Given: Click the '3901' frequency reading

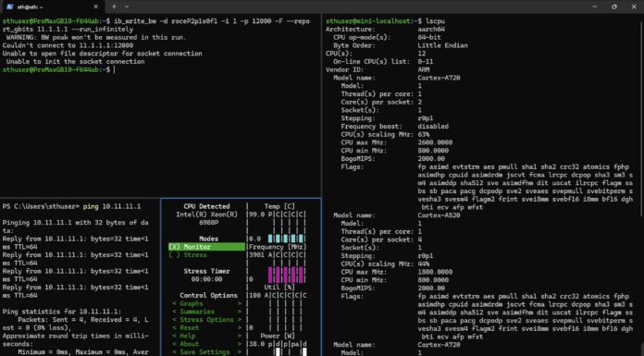Looking at the screenshot, I should [x=256, y=255].
